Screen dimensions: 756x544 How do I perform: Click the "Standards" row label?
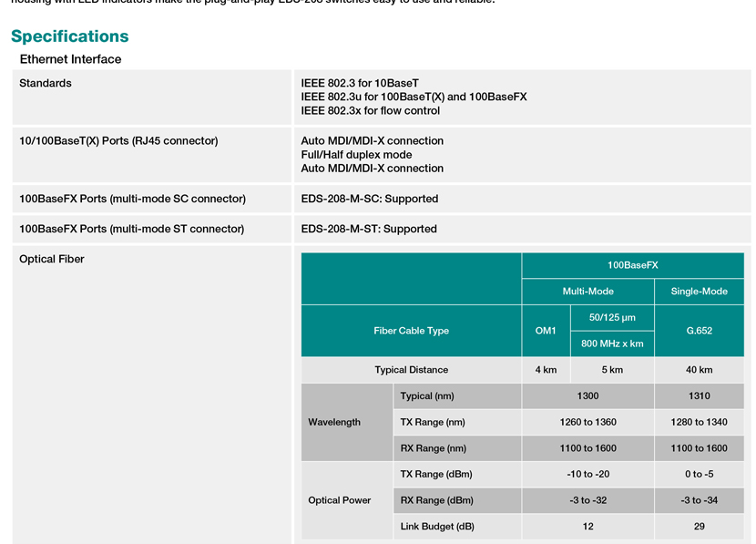46,83
